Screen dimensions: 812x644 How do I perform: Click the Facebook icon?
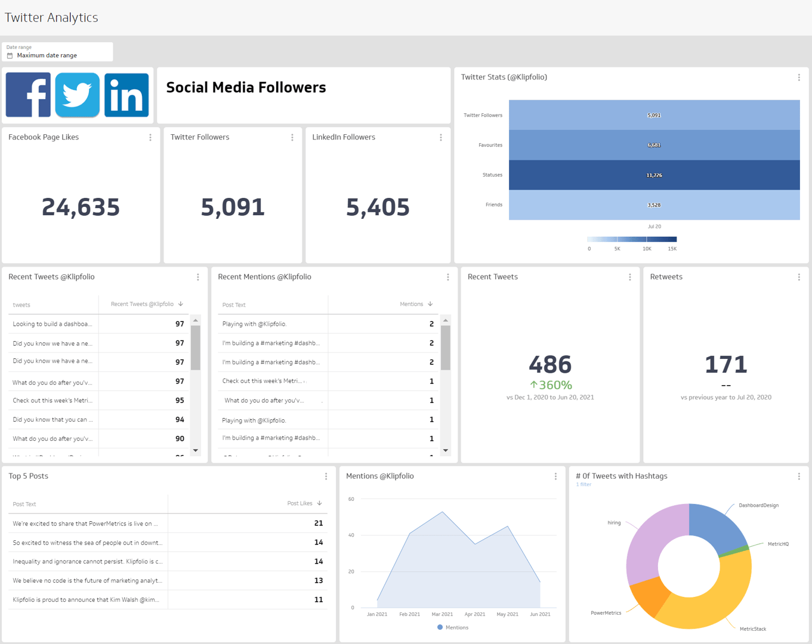tap(27, 95)
